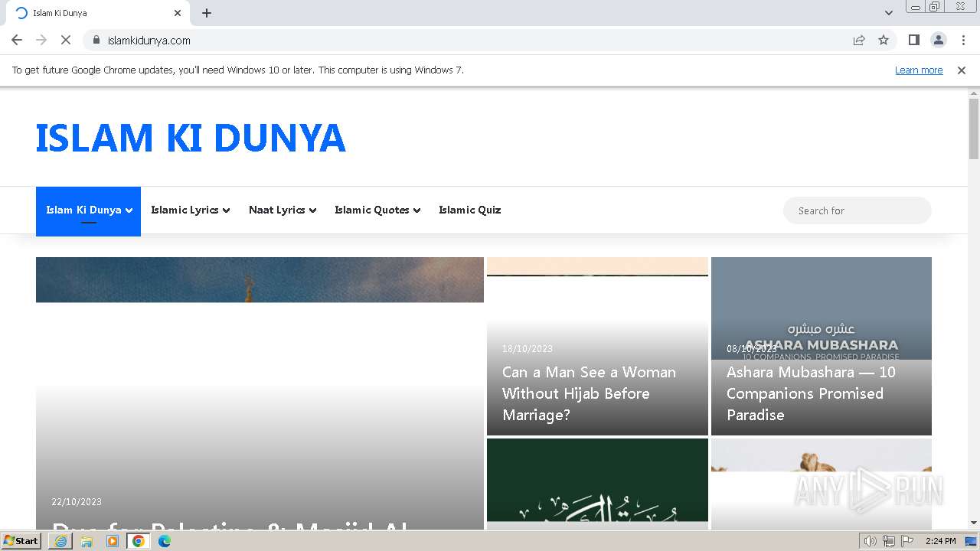
Task: Click the page vertical scrollbar thumb
Action: (974, 129)
